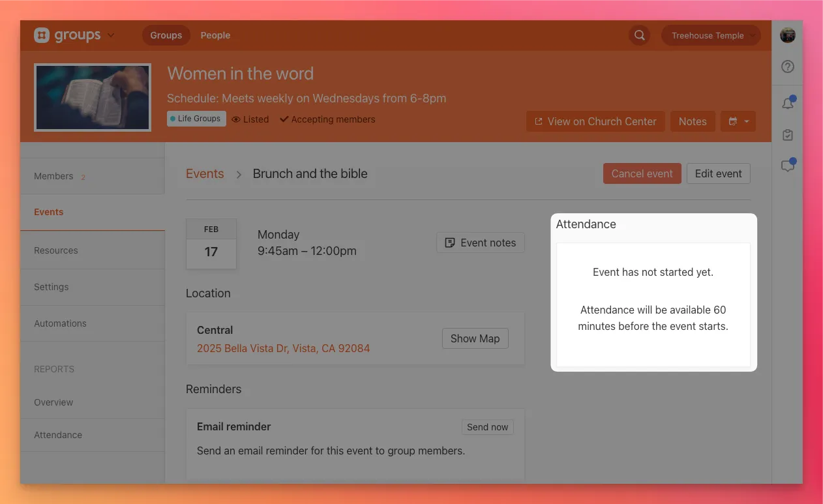The width and height of the screenshot is (823, 504).
Task: Select Members in the sidebar
Action: [x=53, y=176]
